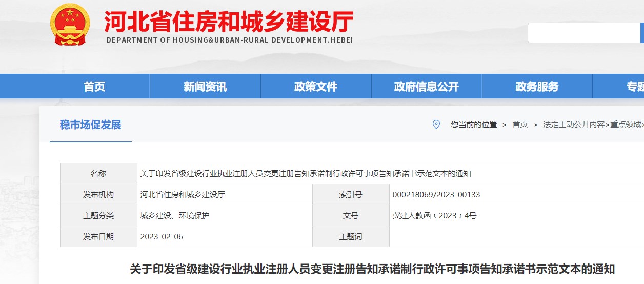The width and height of the screenshot is (644, 284).
Task: Open the 专题 menu item
Action: (635, 87)
